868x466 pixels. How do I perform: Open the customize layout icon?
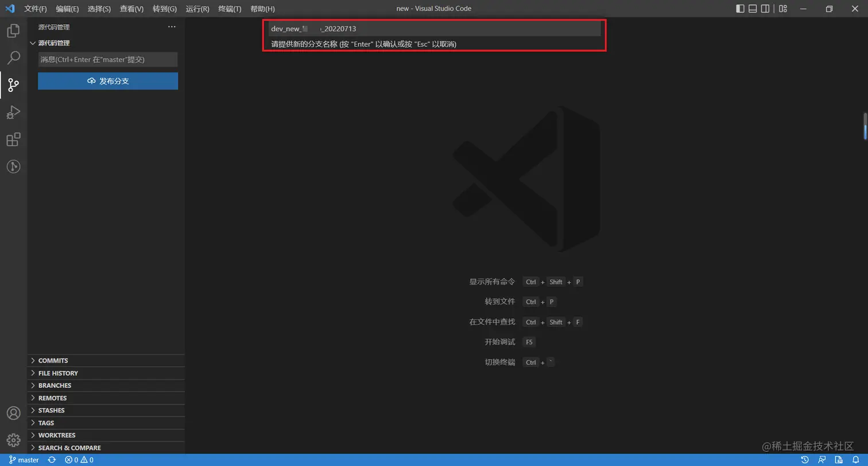(x=783, y=9)
